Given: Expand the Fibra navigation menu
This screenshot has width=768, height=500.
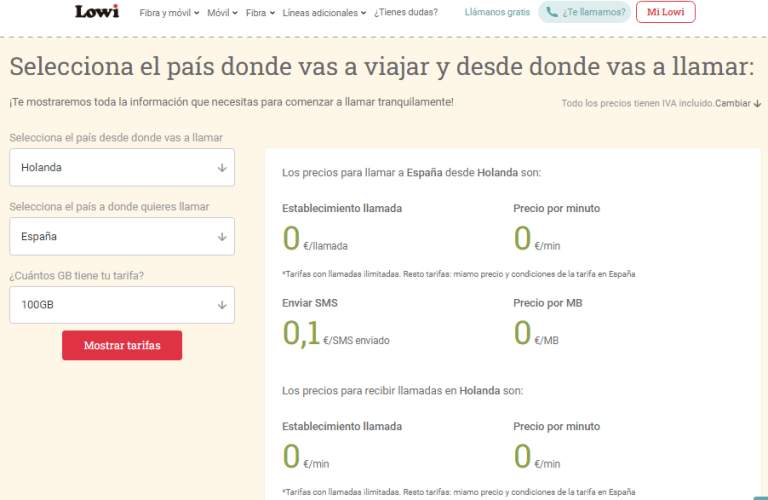Looking at the screenshot, I should [x=260, y=13].
